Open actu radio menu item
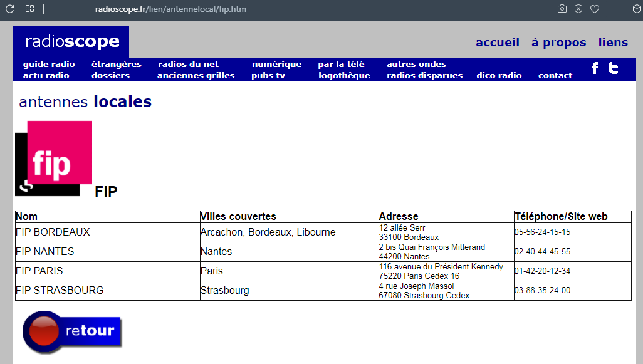 point(46,75)
